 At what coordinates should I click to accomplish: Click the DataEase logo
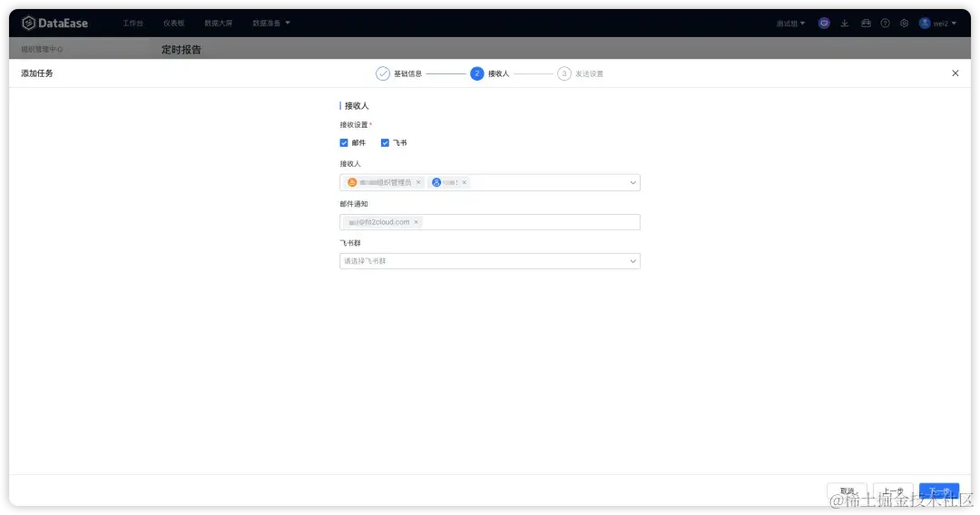pos(55,23)
